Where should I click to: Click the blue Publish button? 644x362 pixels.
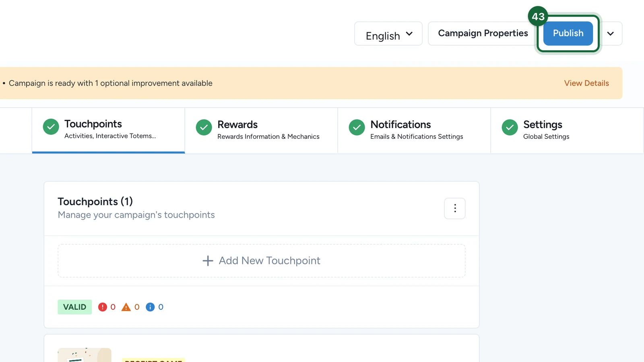point(568,33)
